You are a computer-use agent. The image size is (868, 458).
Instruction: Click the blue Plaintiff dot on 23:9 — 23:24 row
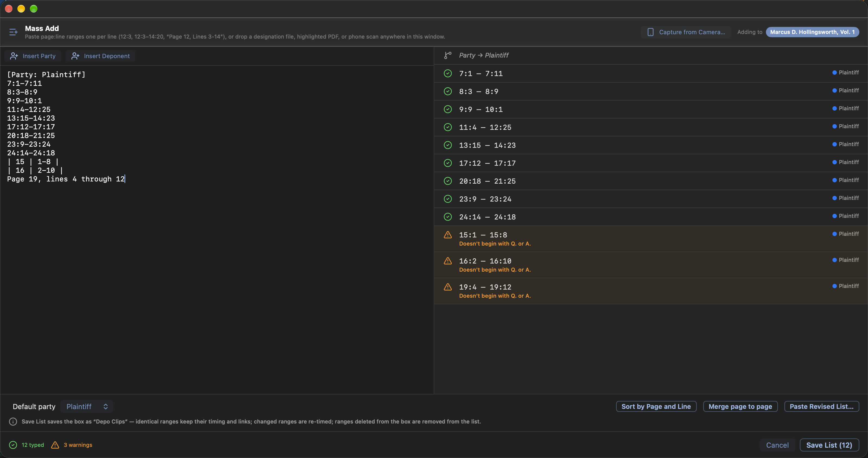(834, 198)
